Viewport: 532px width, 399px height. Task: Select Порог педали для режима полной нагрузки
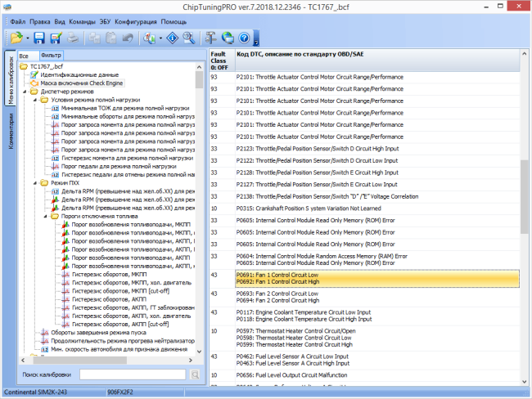[119, 167]
